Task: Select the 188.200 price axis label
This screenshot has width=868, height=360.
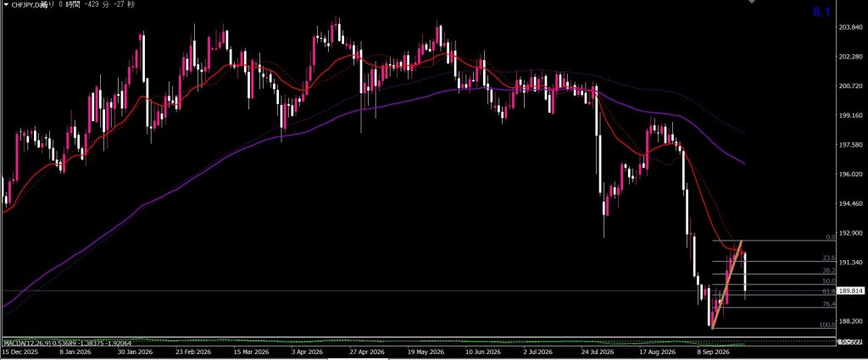Action: 851,321
